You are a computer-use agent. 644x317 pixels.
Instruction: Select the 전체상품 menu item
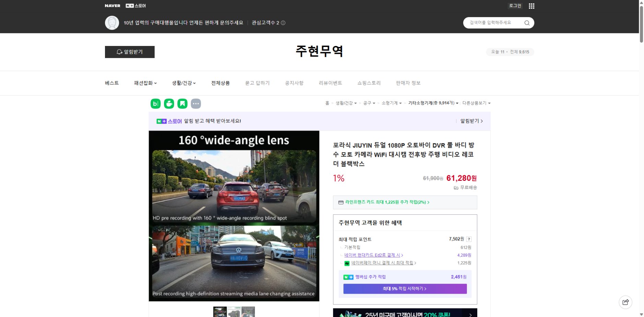point(220,83)
